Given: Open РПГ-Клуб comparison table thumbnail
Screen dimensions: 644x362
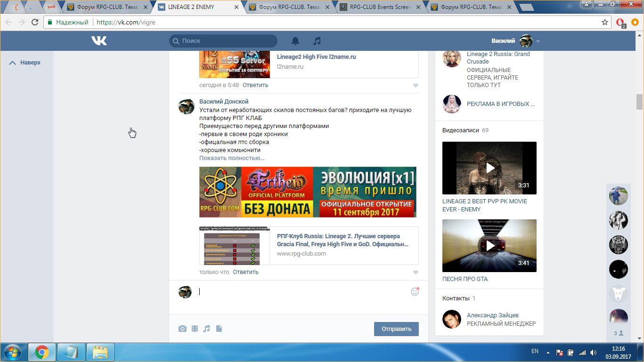Looking at the screenshot, I should pos(235,246).
